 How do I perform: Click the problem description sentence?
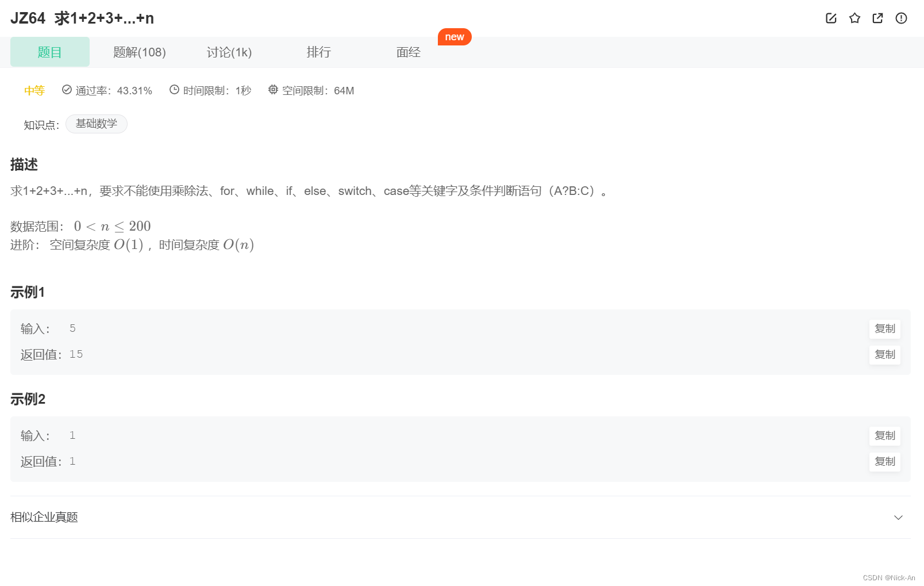coord(309,191)
